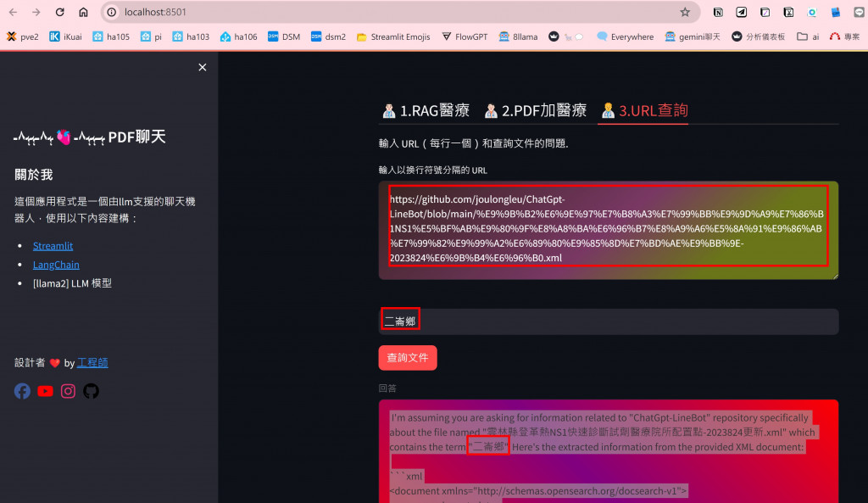Click the 回答 answer output area
This screenshot has height=503, width=868.
(x=609, y=451)
